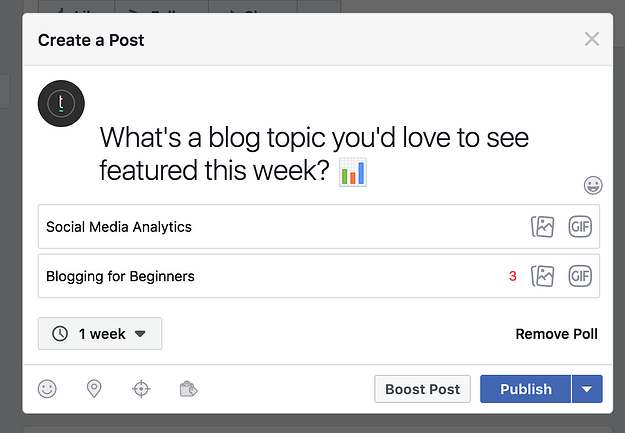
Task: Add GIF to Blogging for Beginners option
Action: point(580,276)
